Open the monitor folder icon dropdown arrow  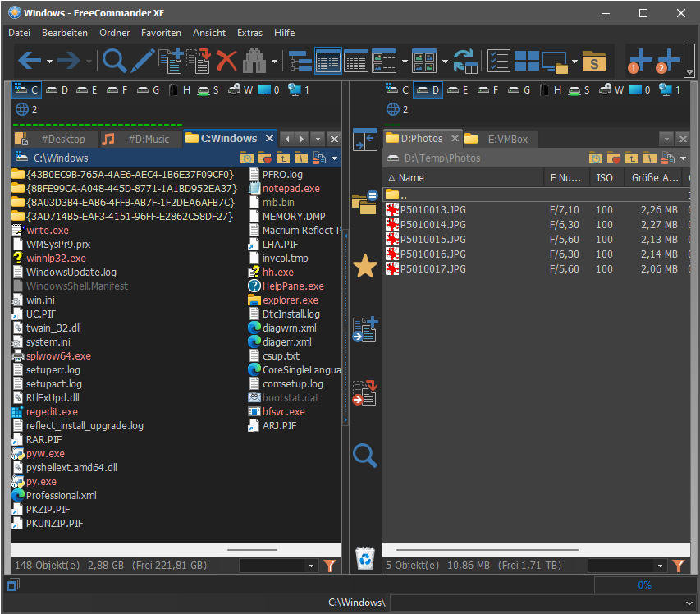574,62
